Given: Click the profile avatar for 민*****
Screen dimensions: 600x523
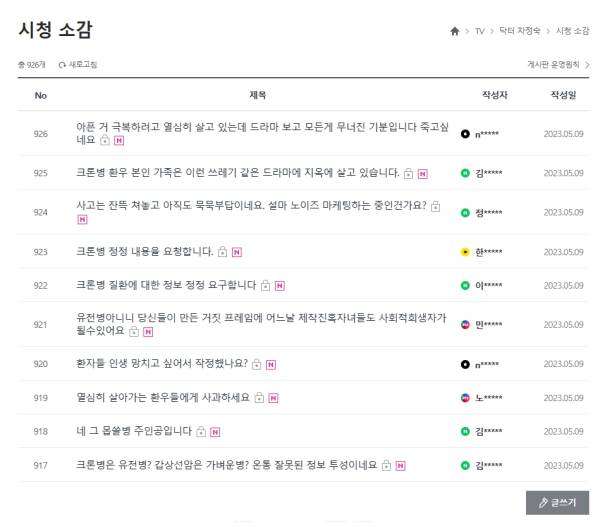Looking at the screenshot, I should (x=465, y=325).
